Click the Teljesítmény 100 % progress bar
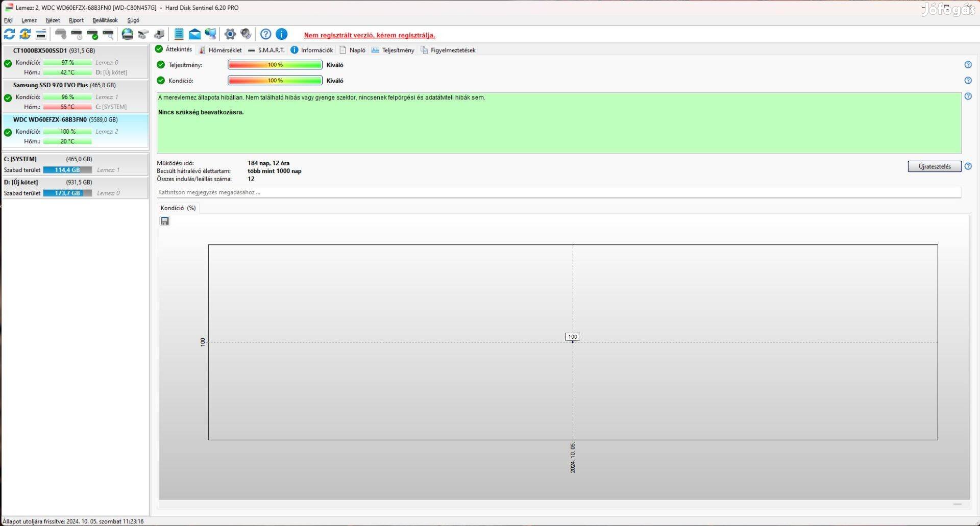The width and height of the screenshot is (980, 526). pyautogui.click(x=275, y=65)
